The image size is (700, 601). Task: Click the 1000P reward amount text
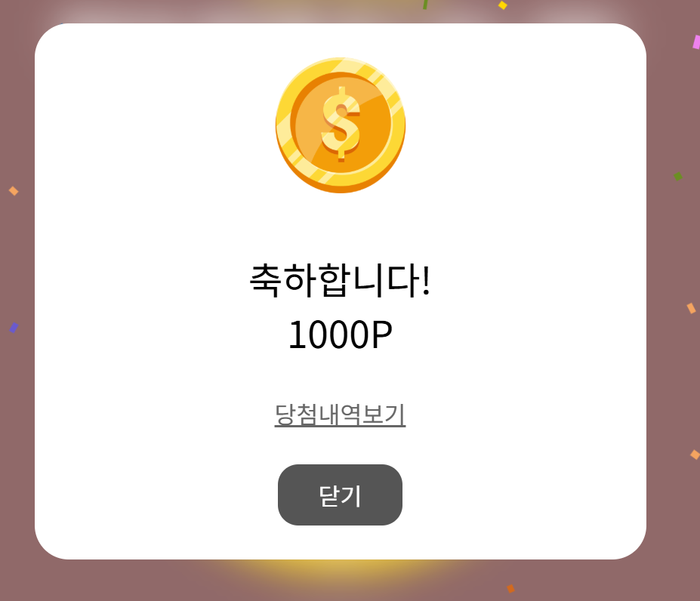pos(340,334)
